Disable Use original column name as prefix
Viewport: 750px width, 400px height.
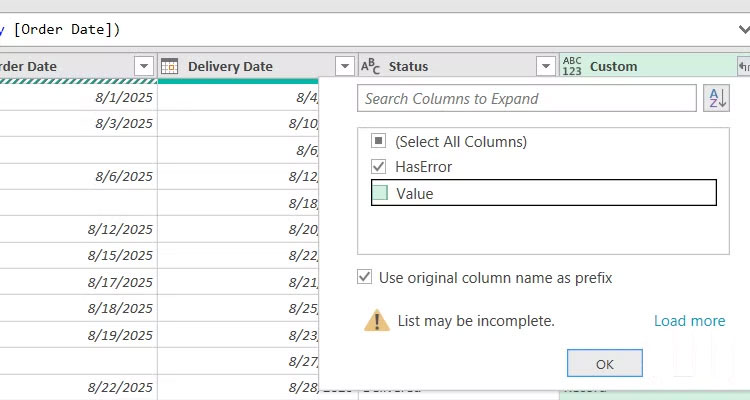pos(365,277)
